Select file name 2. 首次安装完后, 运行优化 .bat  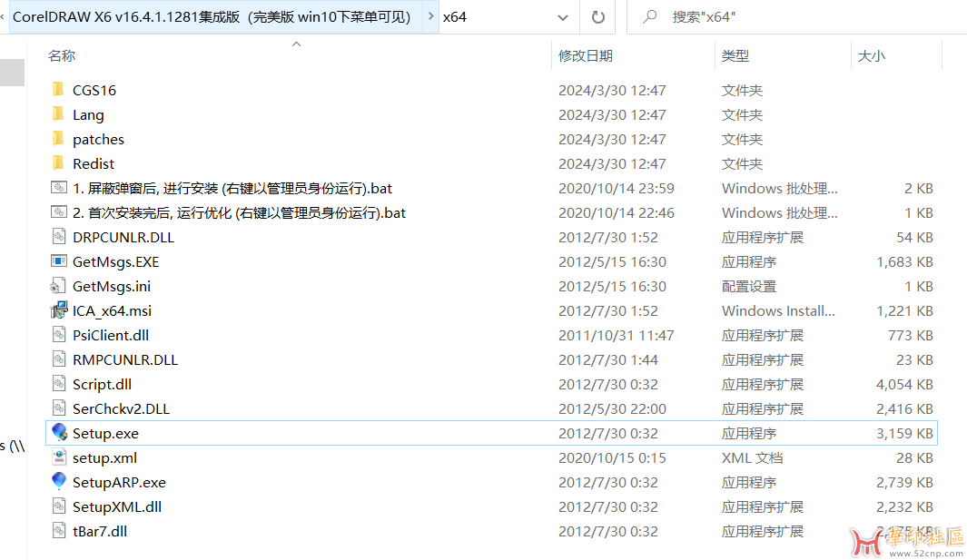tap(240, 212)
